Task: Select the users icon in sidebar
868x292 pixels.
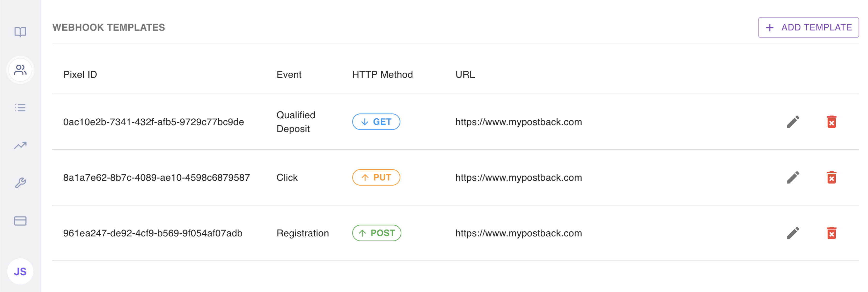Action: (20, 70)
